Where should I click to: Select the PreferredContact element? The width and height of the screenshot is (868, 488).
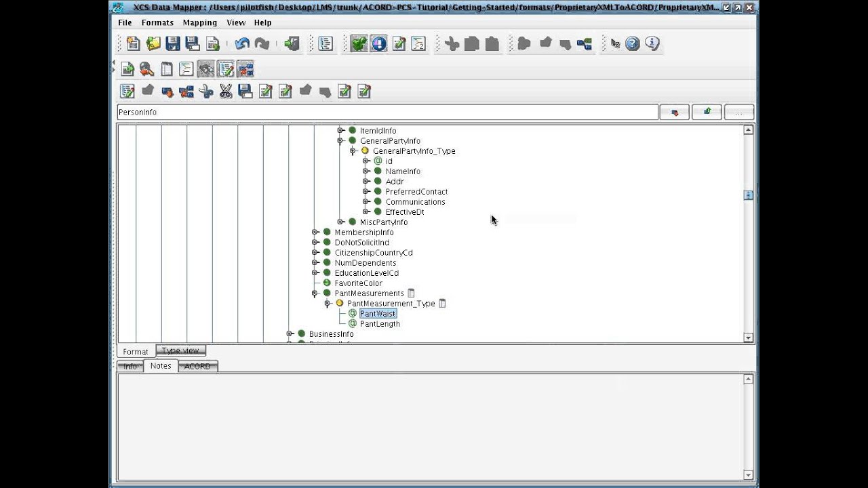[x=416, y=192]
